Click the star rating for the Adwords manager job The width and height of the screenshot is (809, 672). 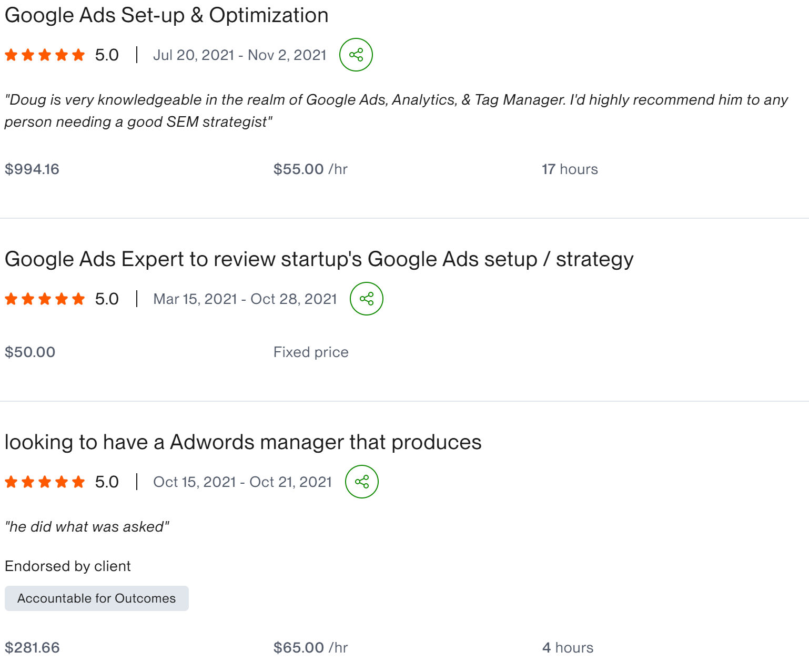point(45,482)
